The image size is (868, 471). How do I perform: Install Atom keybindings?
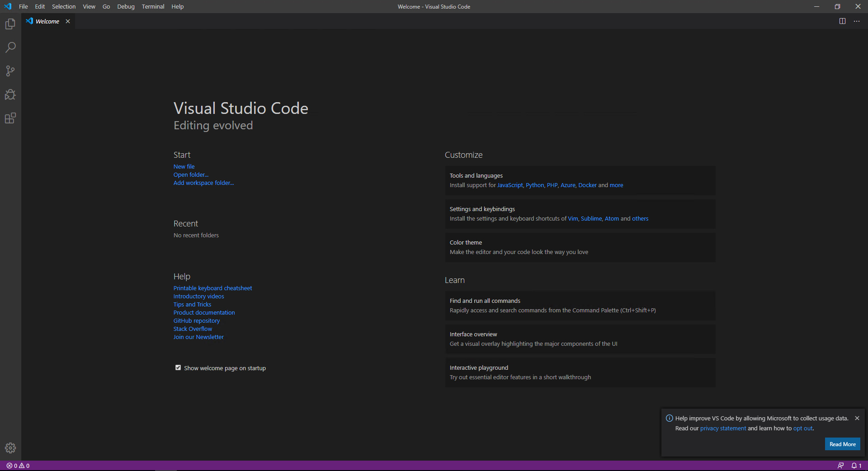click(x=612, y=218)
